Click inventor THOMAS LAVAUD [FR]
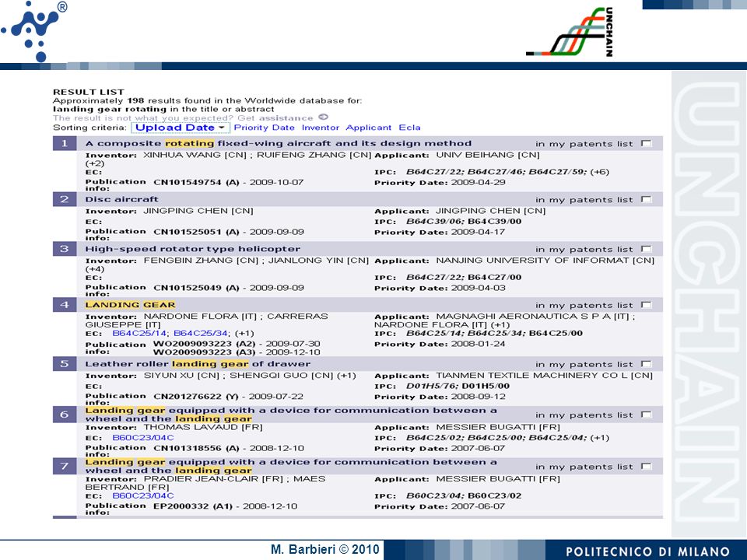The width and height of the screenshot is (747, 560). point(203,427)
